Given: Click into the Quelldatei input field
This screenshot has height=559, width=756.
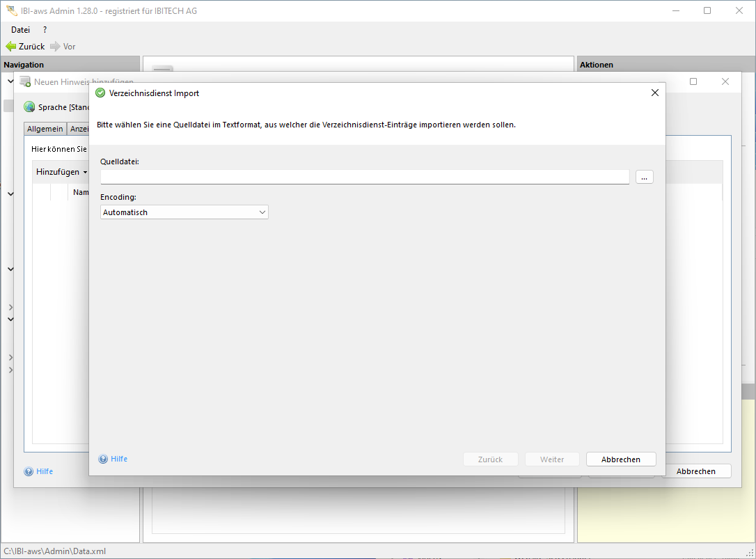Looking at the screenshot, I should point(365,177).
